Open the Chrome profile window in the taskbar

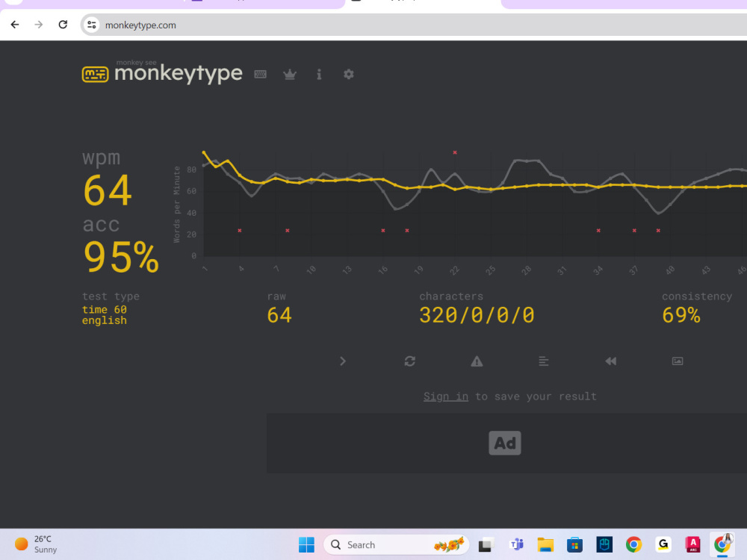tap(722, 544)
